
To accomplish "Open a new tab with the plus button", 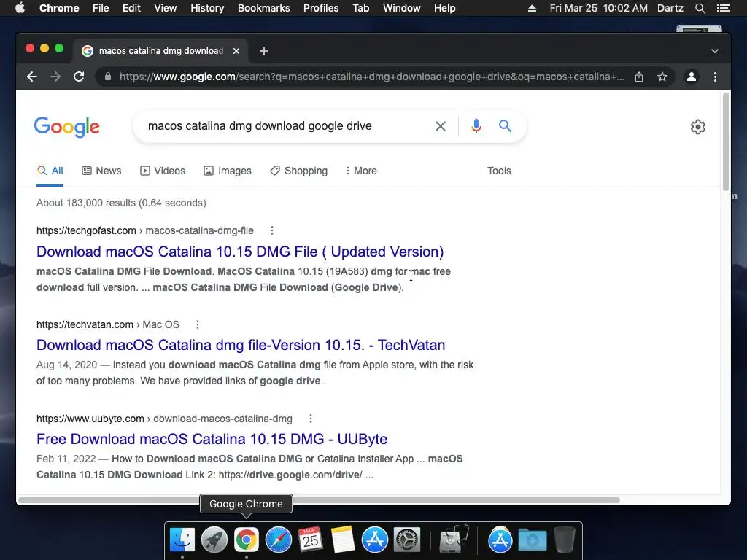I will click(264, 51).
